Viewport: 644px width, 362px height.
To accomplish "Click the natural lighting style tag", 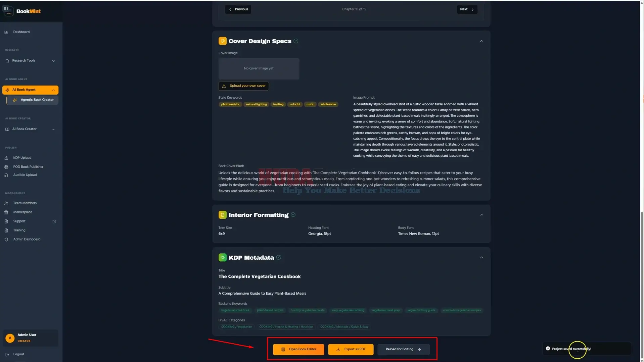I will (256, 104).
